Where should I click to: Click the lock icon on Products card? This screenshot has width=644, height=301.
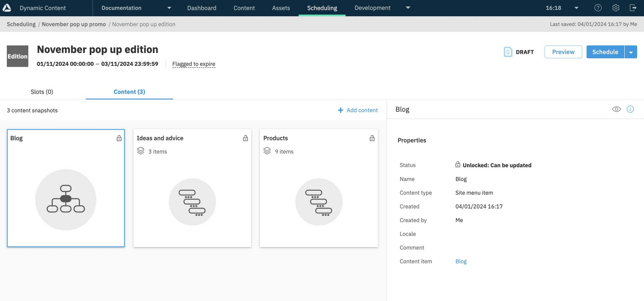click(x=372, y=138)
